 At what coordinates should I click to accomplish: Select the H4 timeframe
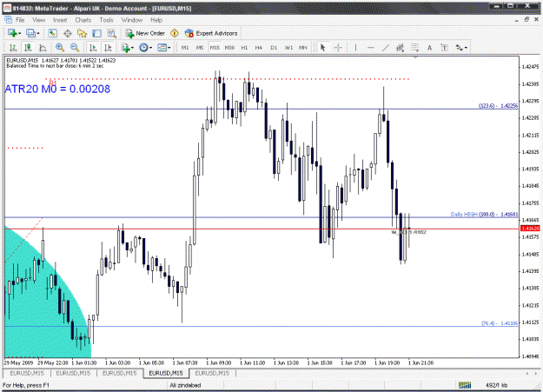click(x=259, y=48)
